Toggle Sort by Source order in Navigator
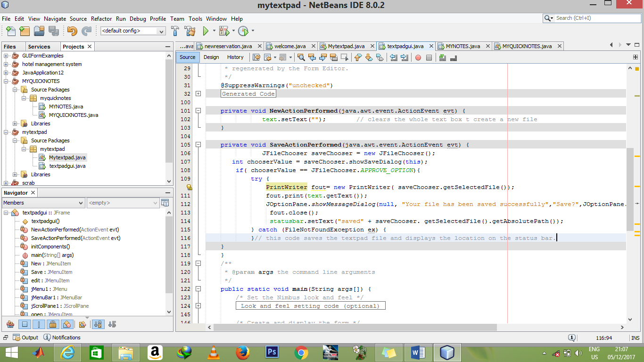The height and width of the screenshot is (362, 644). [112, 324]
